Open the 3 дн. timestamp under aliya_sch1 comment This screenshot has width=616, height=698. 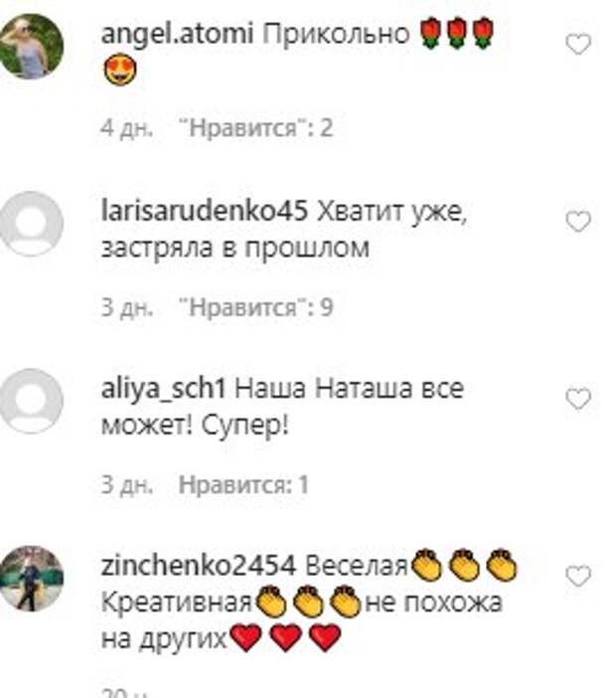127,484
